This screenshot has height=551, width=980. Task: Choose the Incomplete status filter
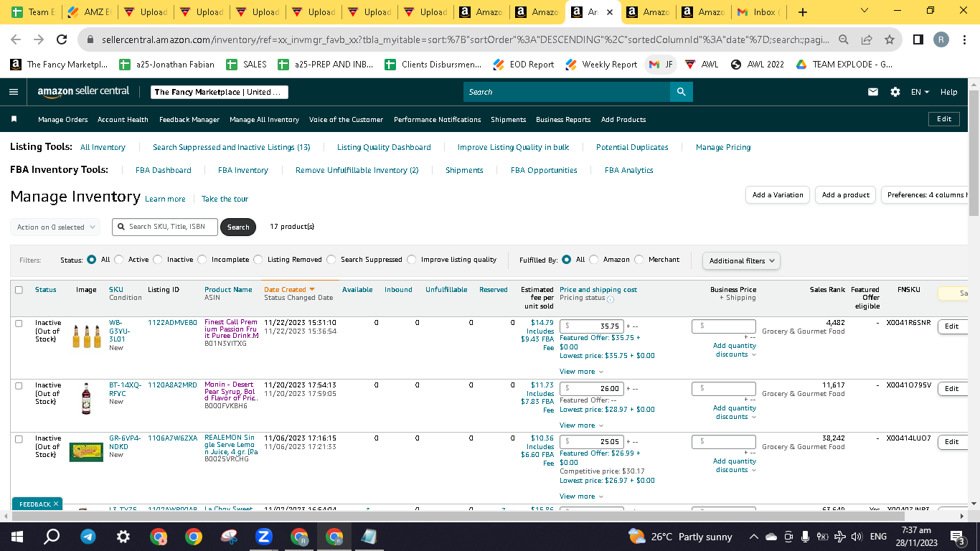coord(202,260)
